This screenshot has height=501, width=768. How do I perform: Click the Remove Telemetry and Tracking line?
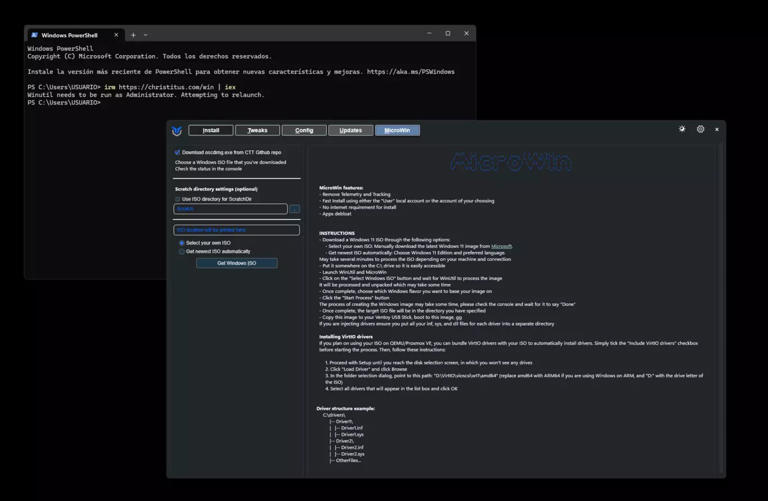click(355, 194)
